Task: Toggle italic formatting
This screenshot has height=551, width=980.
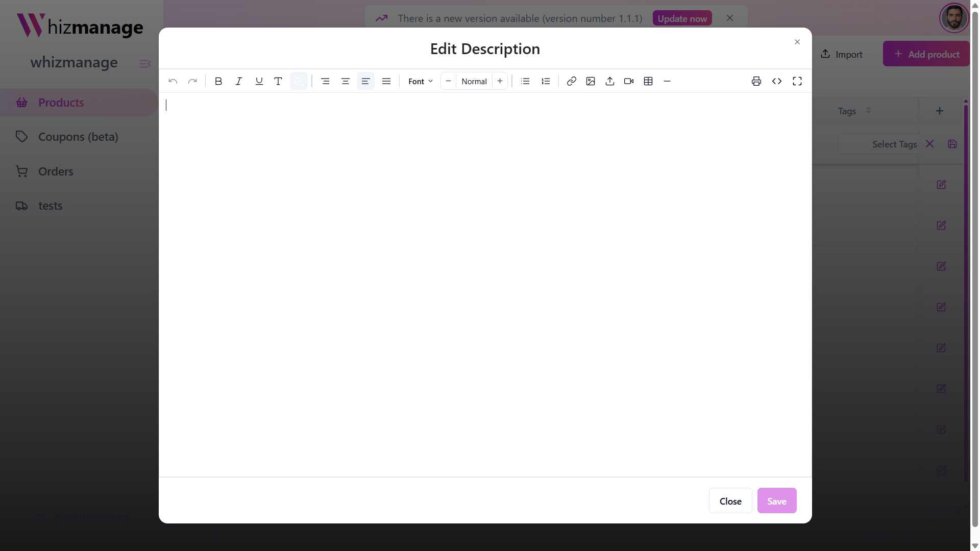Action: [x=238, y=81]
